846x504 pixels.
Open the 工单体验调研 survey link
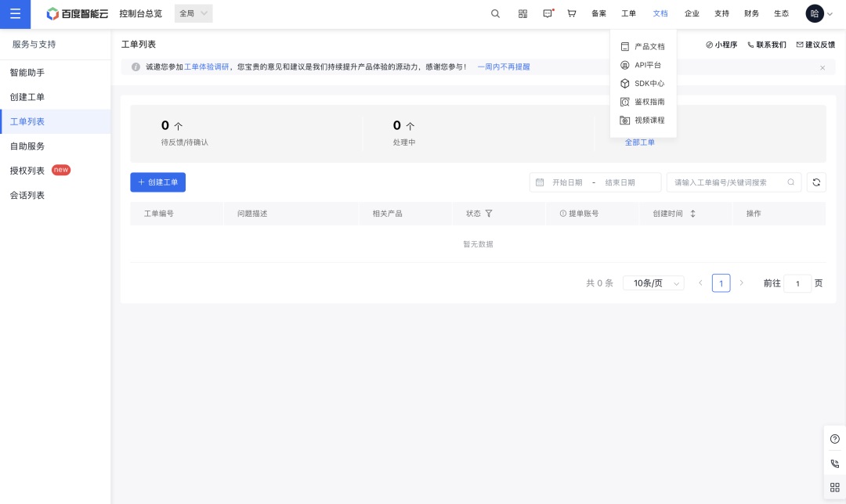(x=207, y=67)
